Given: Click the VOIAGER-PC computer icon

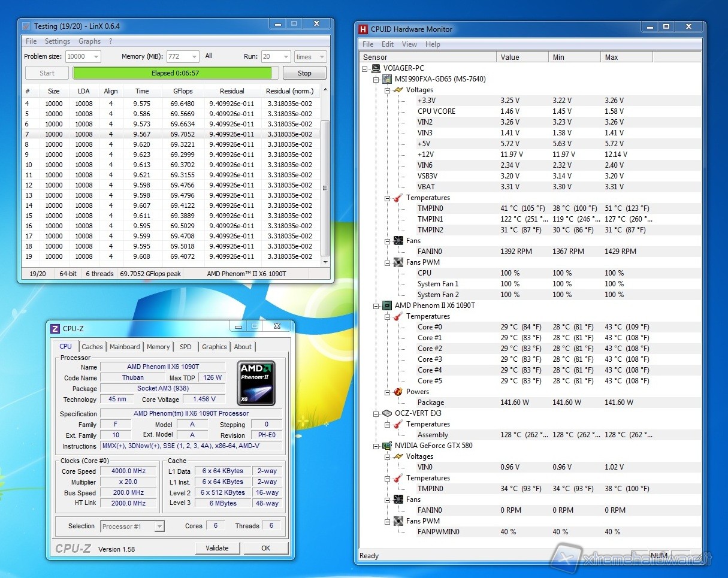Looking at the screenshot, I should click(x=376, y=68).
